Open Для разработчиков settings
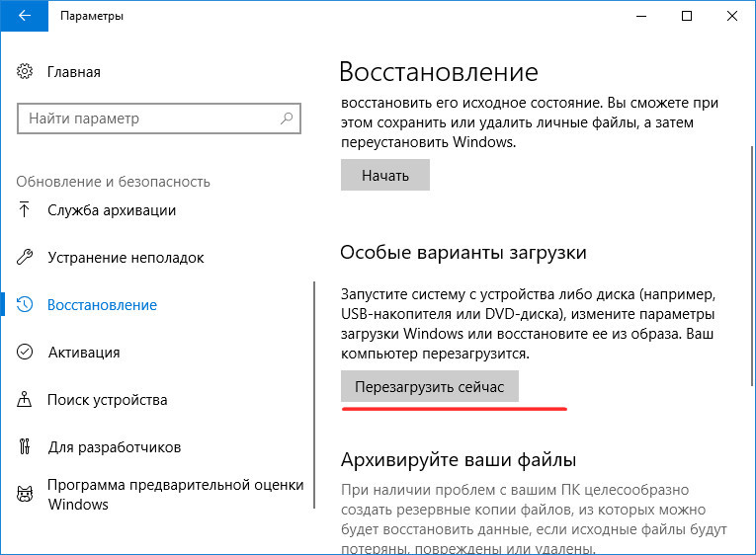 pos(115,447)
